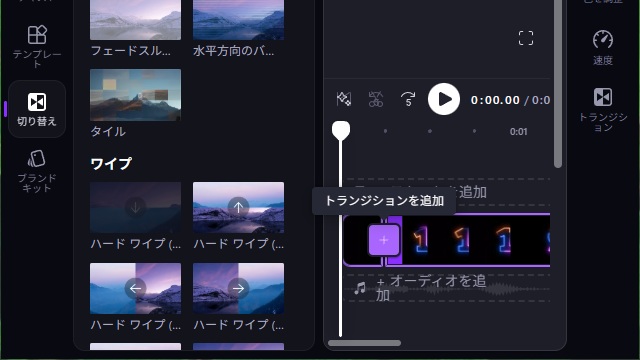Screen dimensions: 640x360
Task: Select hard wipe left arrow thumbnail
Action: [136, 288]
